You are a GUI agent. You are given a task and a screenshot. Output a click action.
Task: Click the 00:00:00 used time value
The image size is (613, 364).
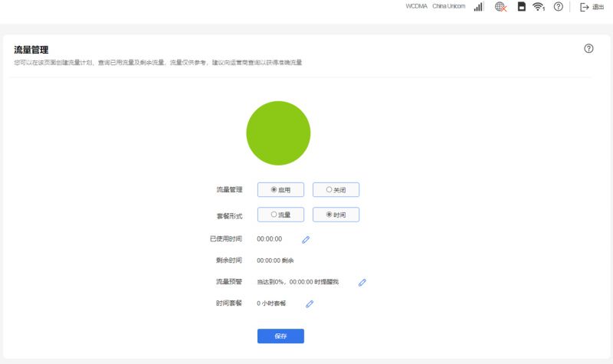pos(270,239)
